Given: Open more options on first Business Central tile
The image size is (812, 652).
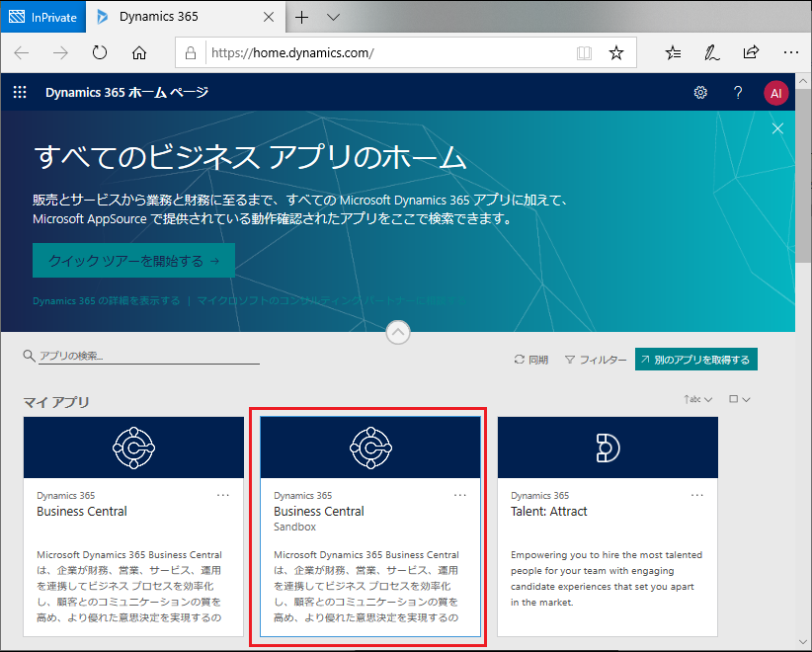Looking at the screenshot, I should pos(222,495).
